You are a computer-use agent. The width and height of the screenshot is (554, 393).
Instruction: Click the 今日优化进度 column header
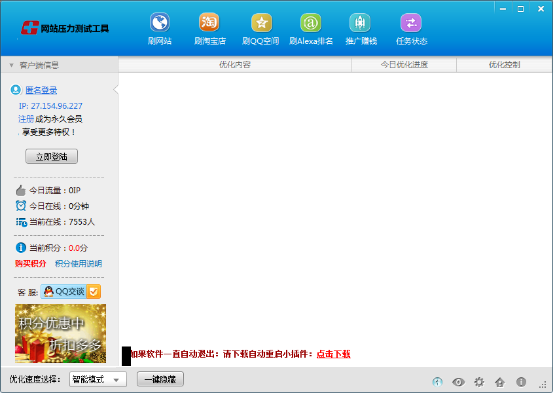(404, 65)
